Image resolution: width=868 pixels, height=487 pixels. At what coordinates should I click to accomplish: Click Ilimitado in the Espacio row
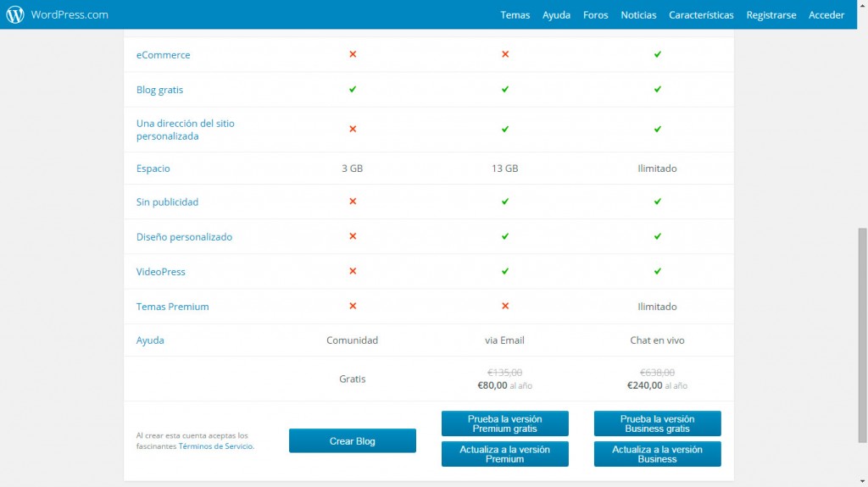click(x=657, y=169)
